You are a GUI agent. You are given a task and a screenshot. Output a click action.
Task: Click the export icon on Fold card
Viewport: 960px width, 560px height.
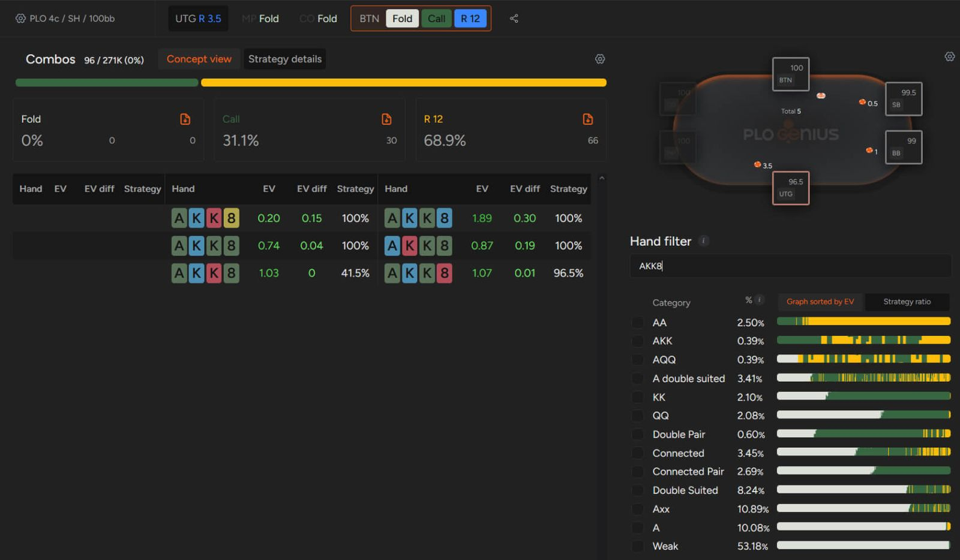pyautogui.click(x=185, y=119)
